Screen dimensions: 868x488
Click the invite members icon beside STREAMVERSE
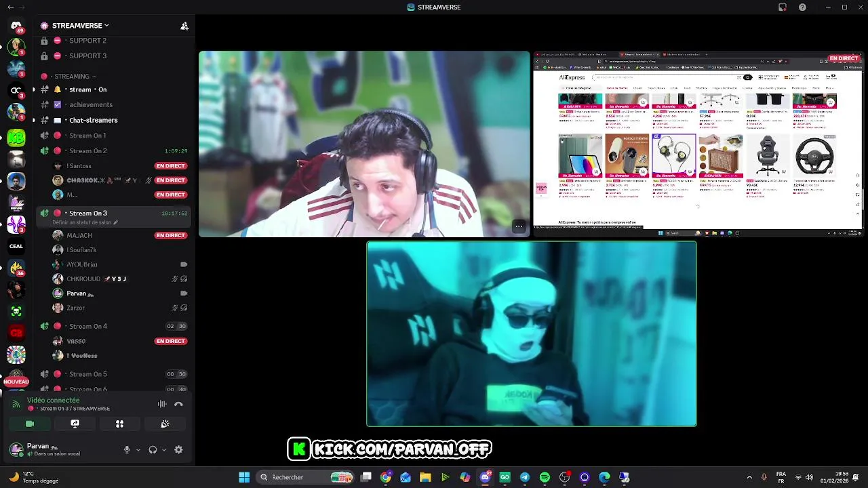pos(184,26)
